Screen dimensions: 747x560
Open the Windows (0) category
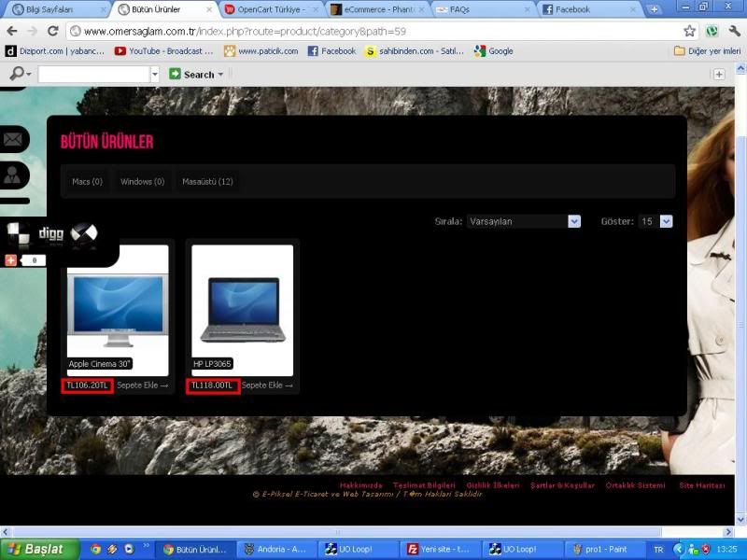[x=143, y=181]
